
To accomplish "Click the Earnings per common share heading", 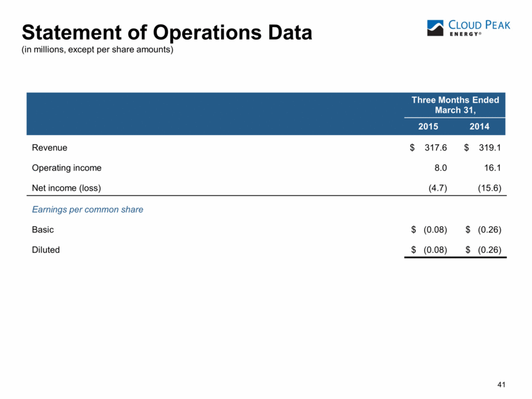I will [x=87, y=209].
